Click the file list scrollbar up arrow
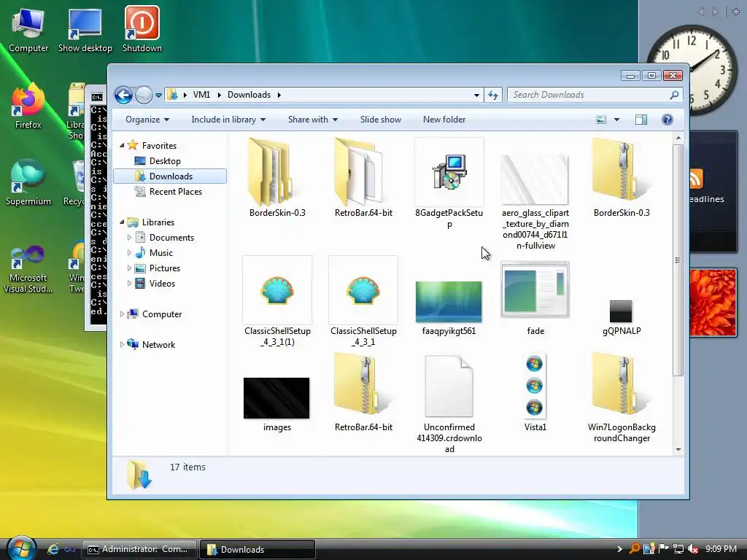747x560 pixels. (x=678, y=138)
